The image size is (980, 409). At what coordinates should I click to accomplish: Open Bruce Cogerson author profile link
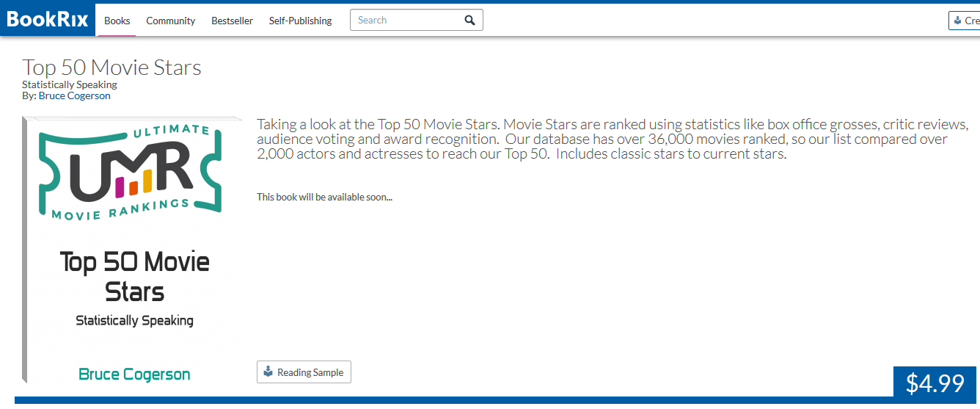(x=75, y=95)
